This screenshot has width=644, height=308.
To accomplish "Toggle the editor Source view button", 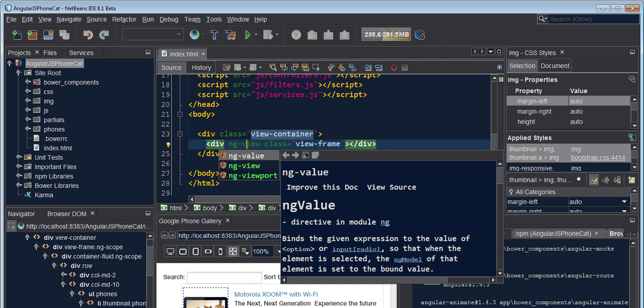I will point(171,67).
